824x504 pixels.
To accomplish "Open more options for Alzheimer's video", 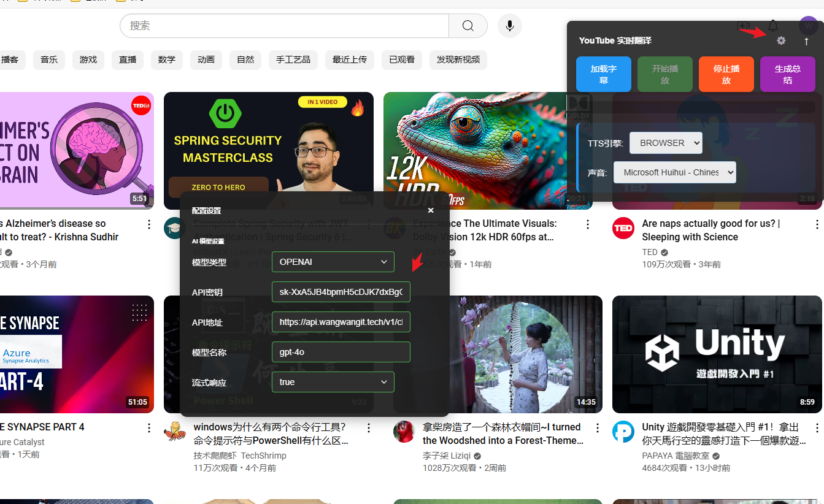I will coord(148,224).
